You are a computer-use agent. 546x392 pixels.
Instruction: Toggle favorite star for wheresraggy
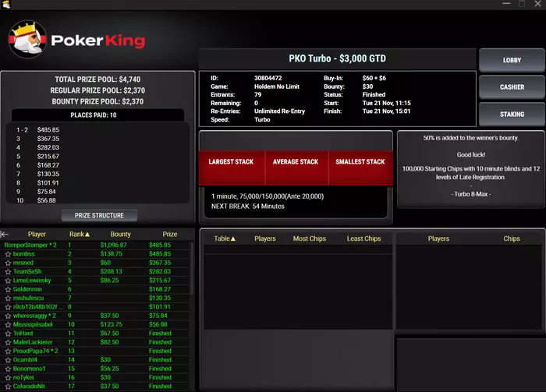(8, 316)
